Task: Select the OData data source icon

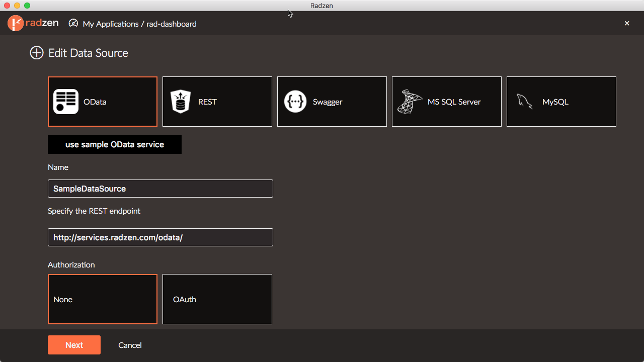Action: 66,102
